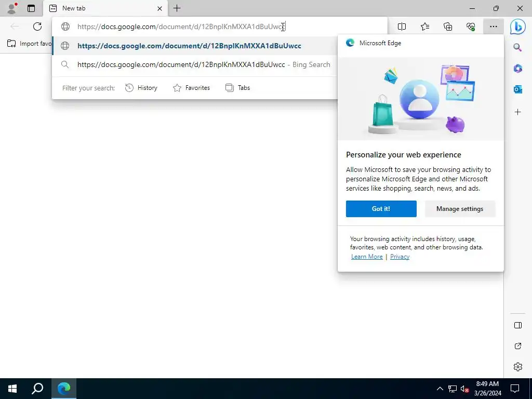Screen dimensions: 532x399
Task: Open the Microsoft 365 sidebar icon
Action: coord(518,68)
